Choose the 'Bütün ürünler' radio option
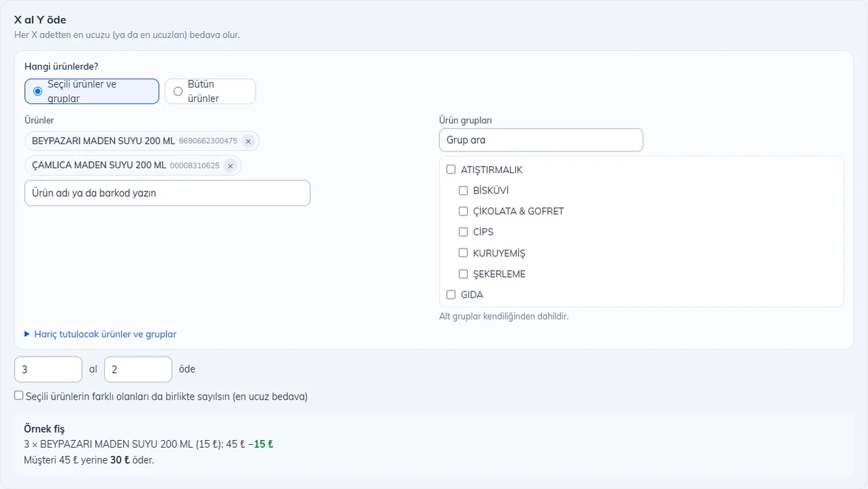This screenshot has height=489, width=868. point(210,92)
